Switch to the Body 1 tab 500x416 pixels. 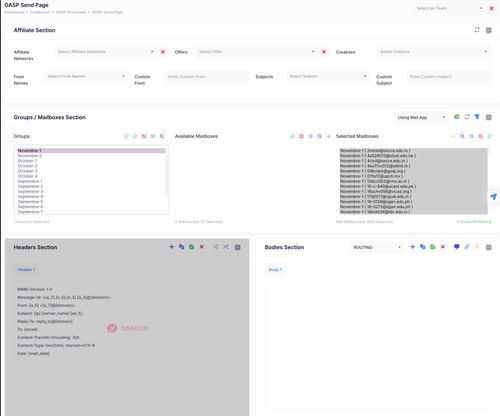tap(275, 270)
